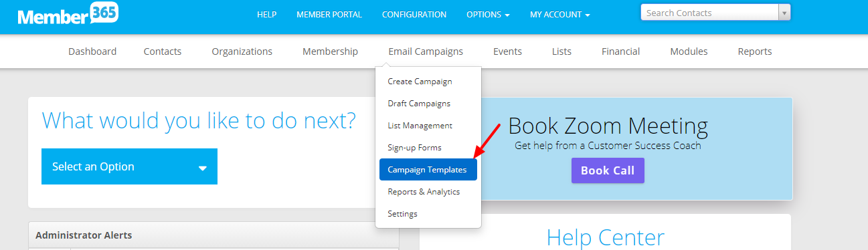
Task: Open the Search Contacts dropdown arrow
Action: tap(784, 13)
